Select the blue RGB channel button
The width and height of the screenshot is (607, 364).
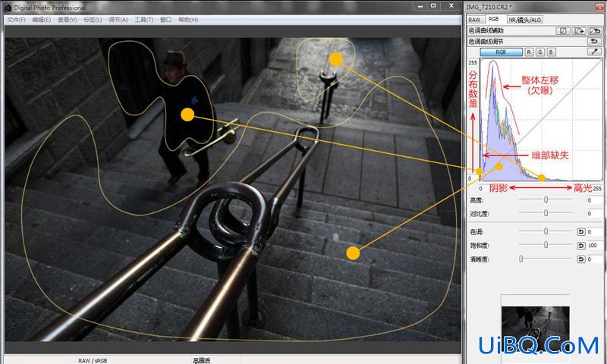501,52
